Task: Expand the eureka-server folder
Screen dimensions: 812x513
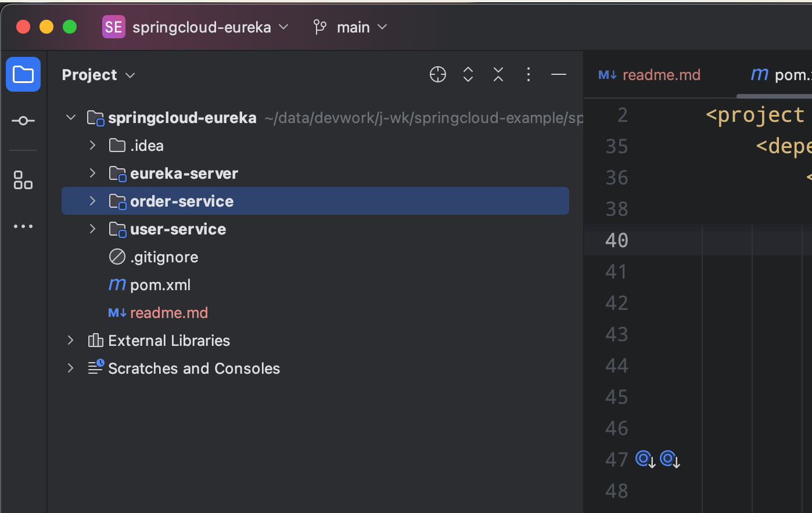Action: (x=92, y=173)
